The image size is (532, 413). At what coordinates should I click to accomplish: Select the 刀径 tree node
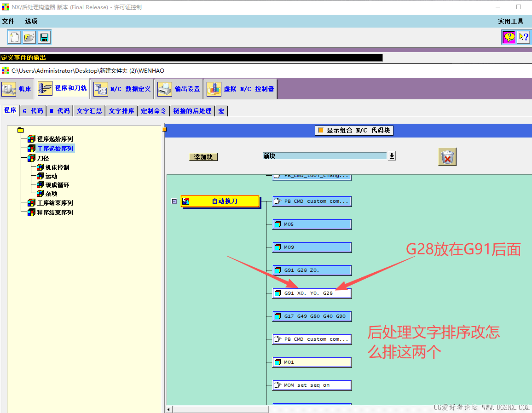pos(43,158)
